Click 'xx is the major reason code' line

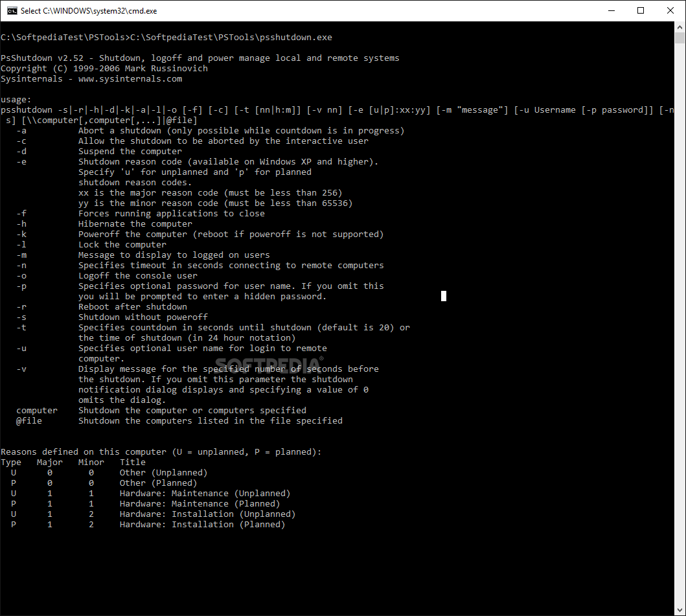tap(210, 193)
